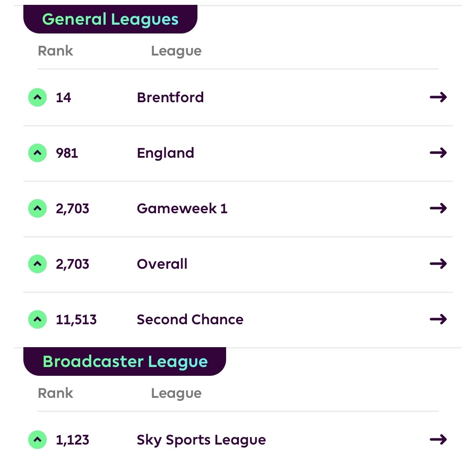Open the Brentford league name link
476x467 pixels.
pos(170,97)
